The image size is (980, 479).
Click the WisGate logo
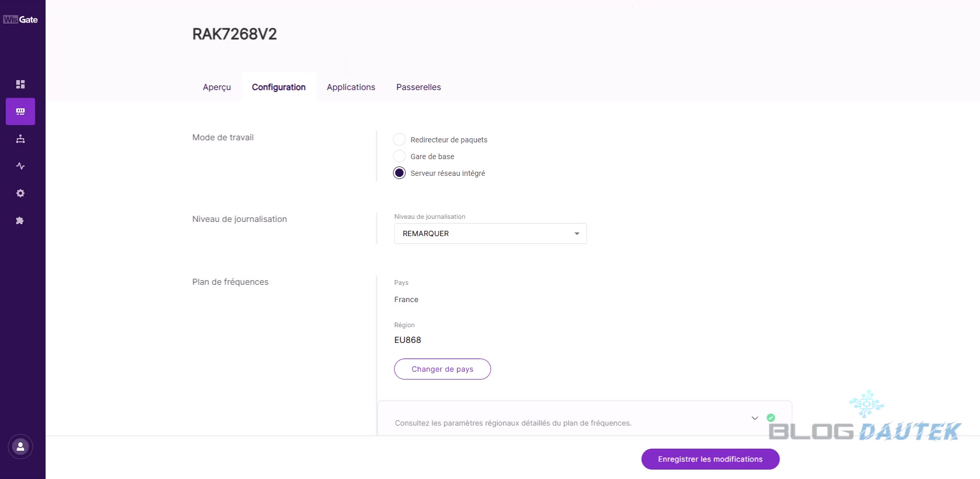pos(20,19)
